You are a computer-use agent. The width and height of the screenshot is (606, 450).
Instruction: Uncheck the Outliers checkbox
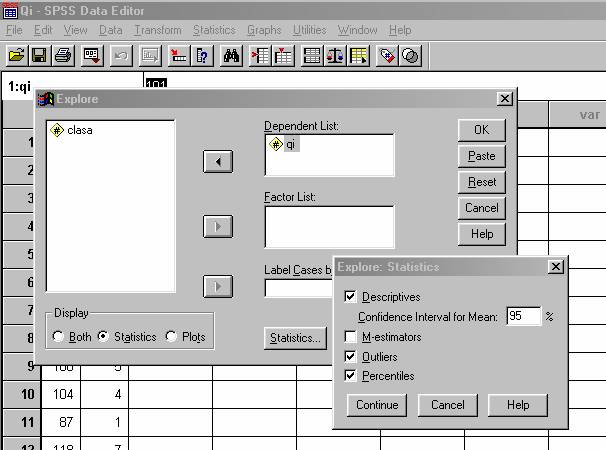coord(350,356)
